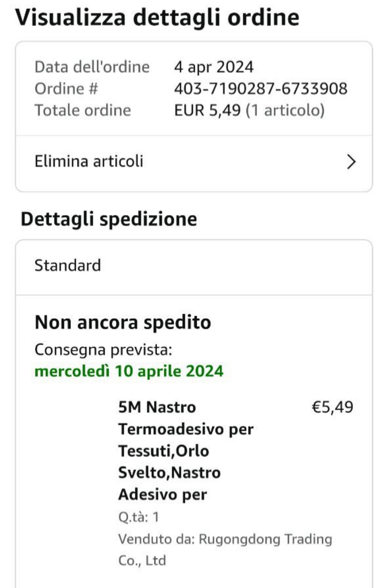
Task: Select the order number 403-7190287-6733908
Action: (260, 89)
